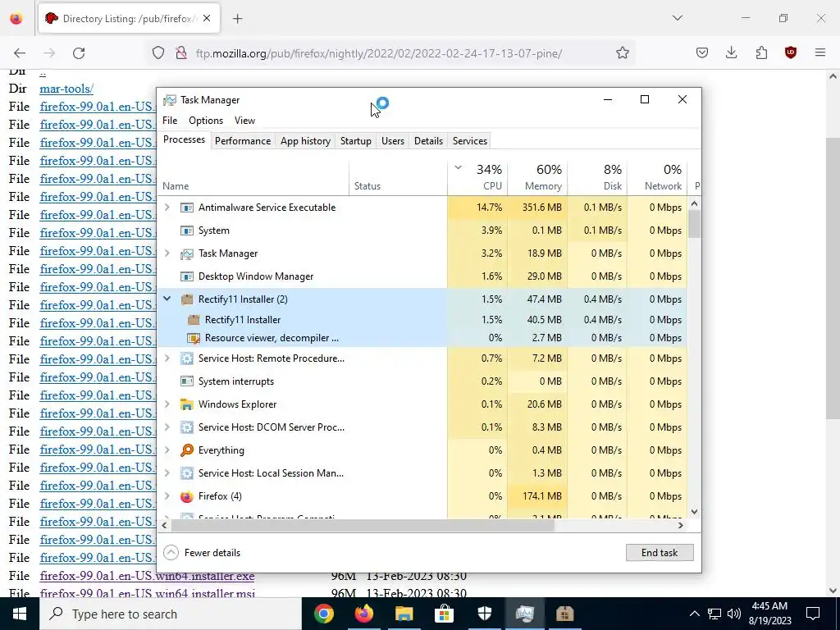Click the Antimalware Service Executable process icon
The height and width of the screenshot is (630, 840).
click(186, 208)
